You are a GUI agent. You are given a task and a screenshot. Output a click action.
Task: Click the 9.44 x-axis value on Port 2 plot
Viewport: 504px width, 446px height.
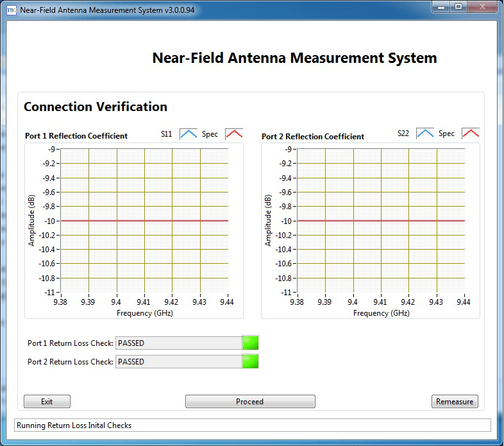point(463,302)
